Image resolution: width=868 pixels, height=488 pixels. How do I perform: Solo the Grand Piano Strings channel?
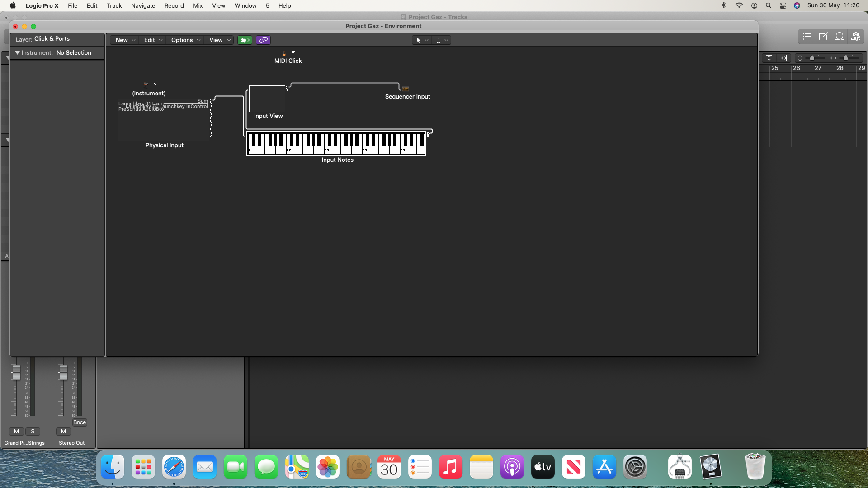click(x=33, y=432)
